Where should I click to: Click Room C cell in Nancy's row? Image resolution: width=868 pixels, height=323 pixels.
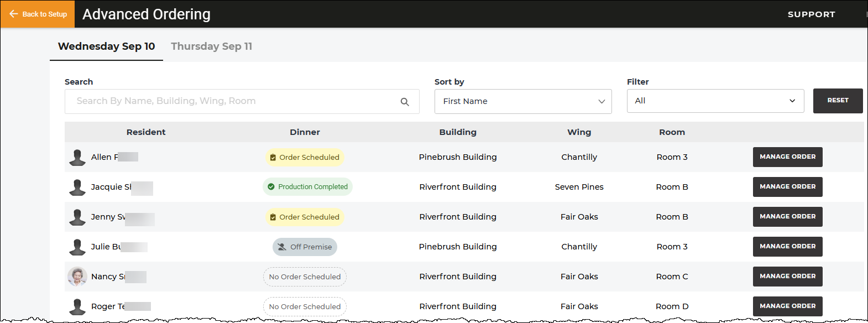(x=672, y=277)
